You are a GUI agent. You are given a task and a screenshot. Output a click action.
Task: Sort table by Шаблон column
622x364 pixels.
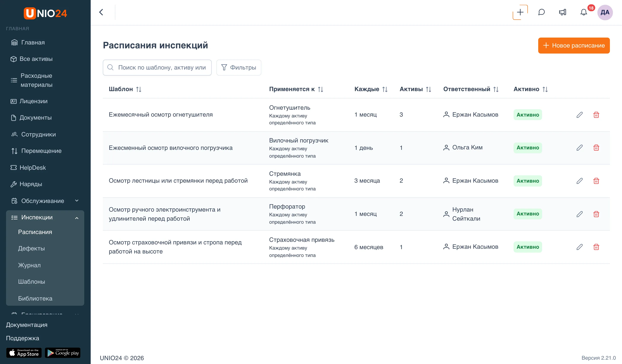pyautogui.click(x=139, y=89)
